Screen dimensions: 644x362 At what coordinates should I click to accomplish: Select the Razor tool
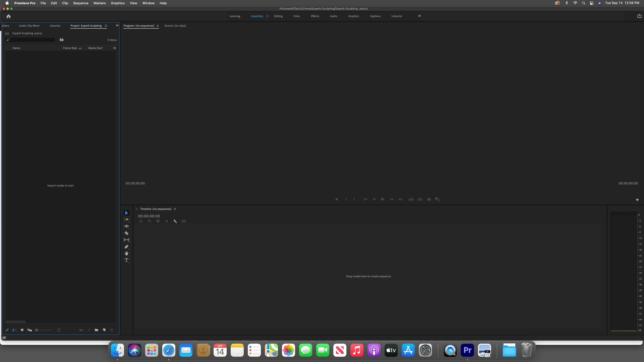pyautogui.click(x=127, y=233)
